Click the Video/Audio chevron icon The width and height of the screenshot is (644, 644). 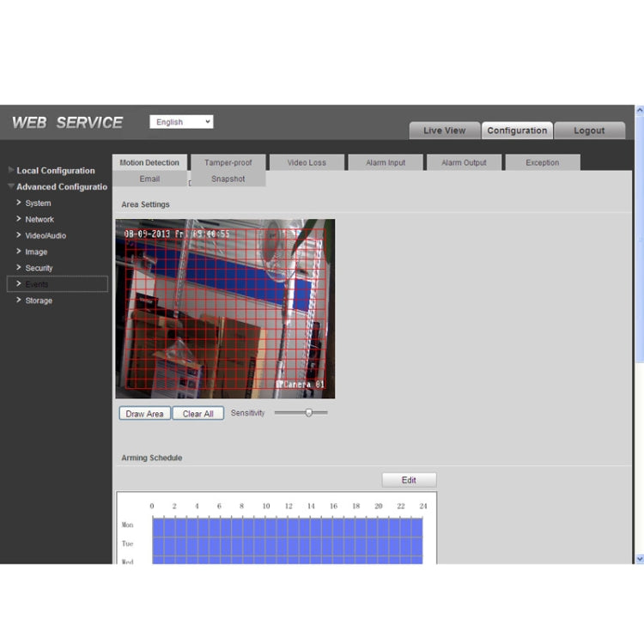tap(19, 235)
